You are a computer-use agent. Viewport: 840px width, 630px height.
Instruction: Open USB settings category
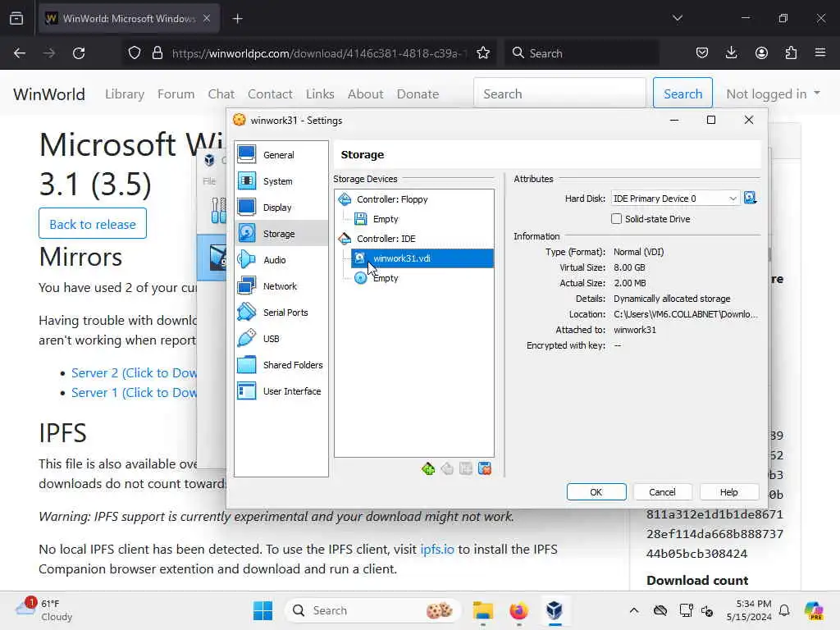tap(281, 339)
